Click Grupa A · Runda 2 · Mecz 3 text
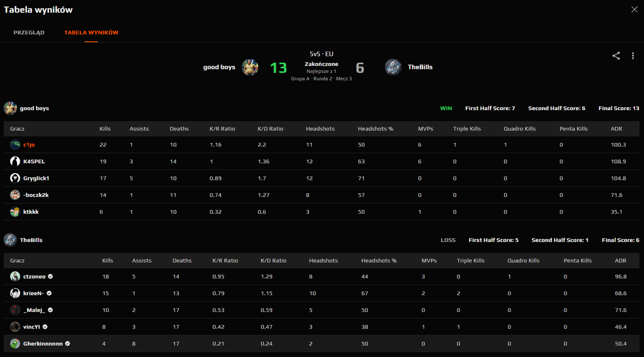Viewport: 644px width, 357px height. click(321, 78)
